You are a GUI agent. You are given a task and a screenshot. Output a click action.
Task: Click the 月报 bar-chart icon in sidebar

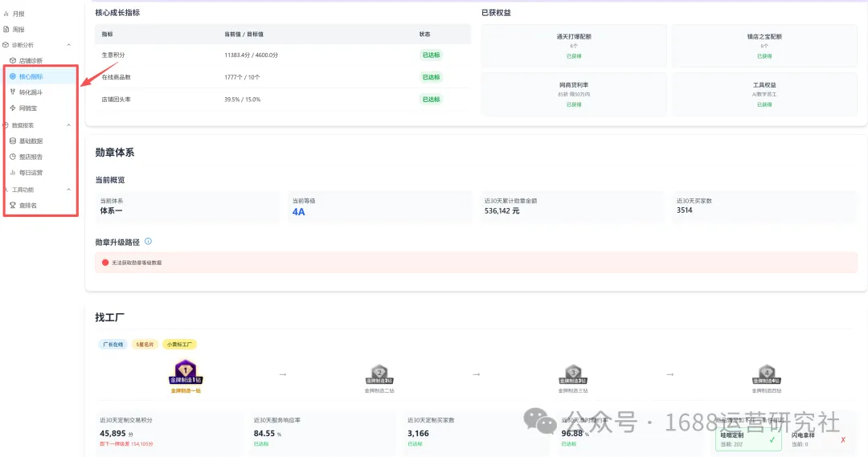point(6,14)
